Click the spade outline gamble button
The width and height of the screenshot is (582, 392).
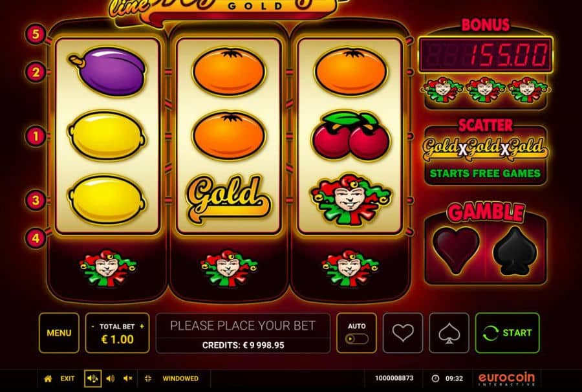[449, 332]
